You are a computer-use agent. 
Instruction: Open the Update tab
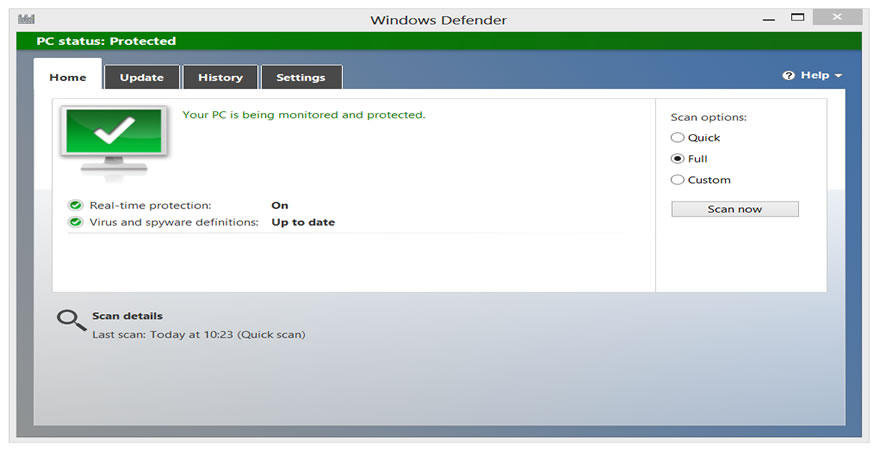141,77
